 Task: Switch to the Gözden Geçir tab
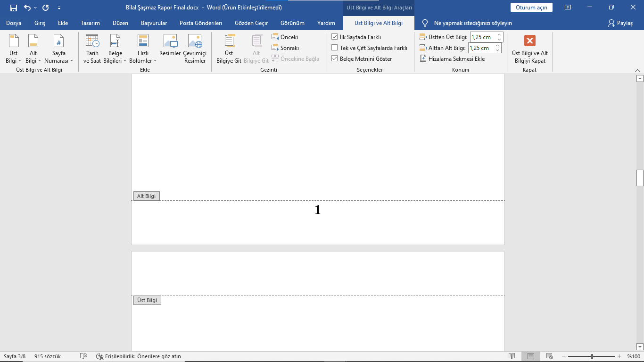pos(251,23)
